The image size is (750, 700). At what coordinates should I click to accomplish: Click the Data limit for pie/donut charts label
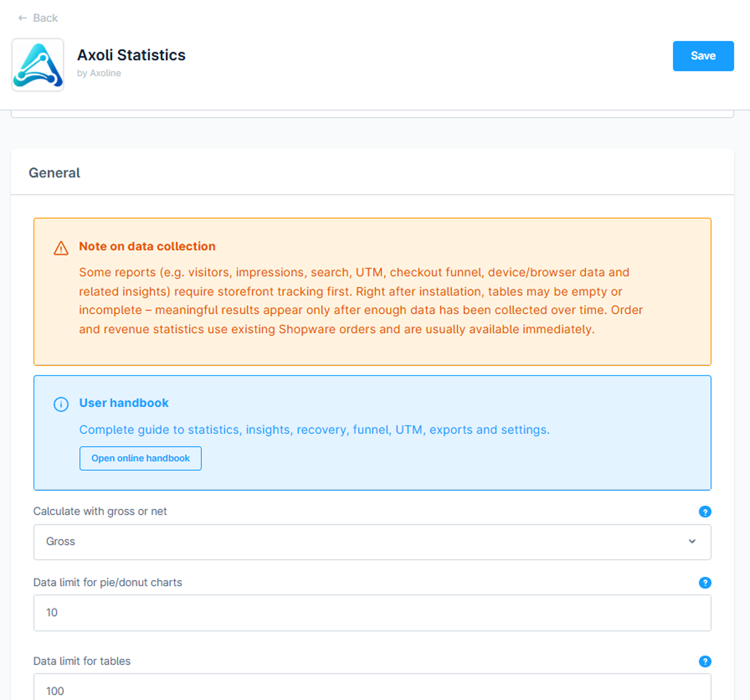pyautogui.click(x=108, y=582)
